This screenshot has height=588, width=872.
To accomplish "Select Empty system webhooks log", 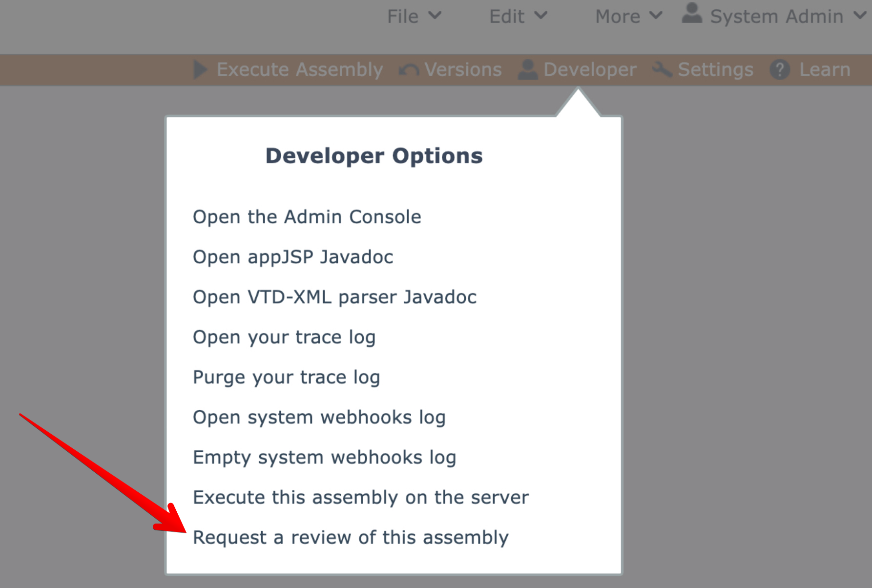I will [324, 457].
